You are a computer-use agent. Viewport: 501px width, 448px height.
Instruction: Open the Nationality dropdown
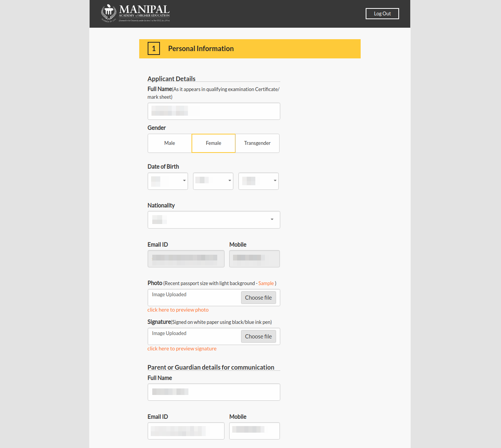tap(214, 219)
